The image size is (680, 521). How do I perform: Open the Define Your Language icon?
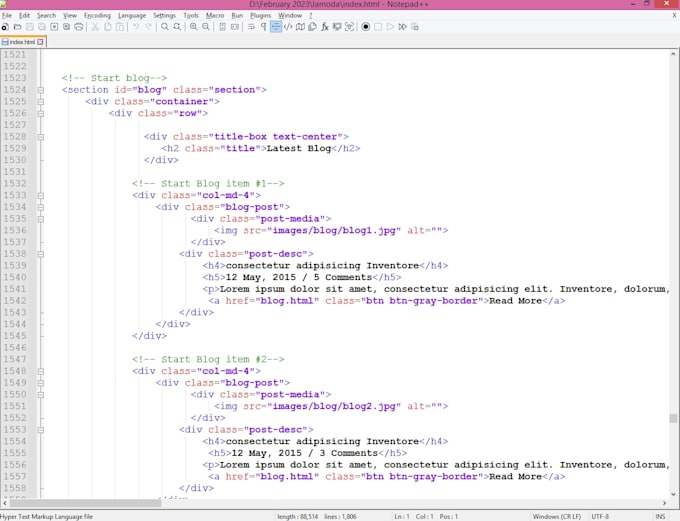point(288,27)
